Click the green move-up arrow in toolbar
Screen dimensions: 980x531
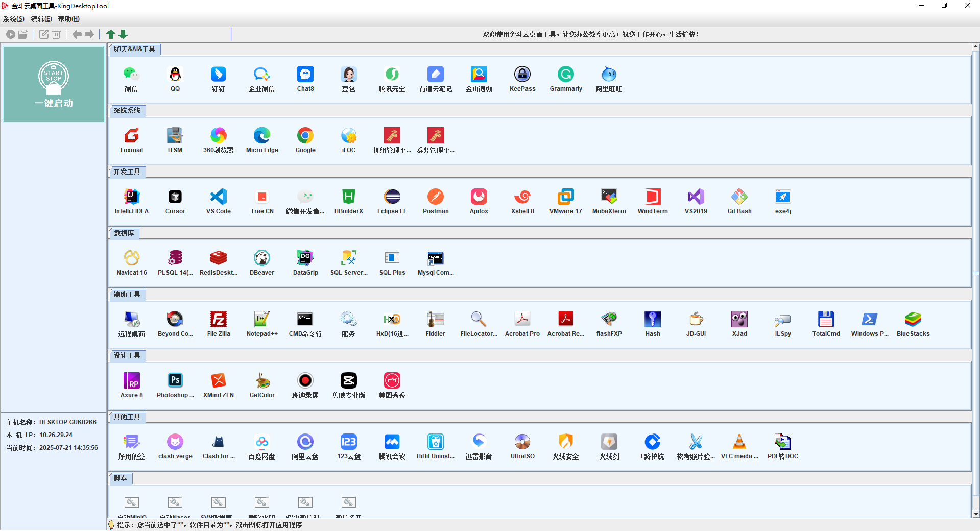tap(110, 34)
